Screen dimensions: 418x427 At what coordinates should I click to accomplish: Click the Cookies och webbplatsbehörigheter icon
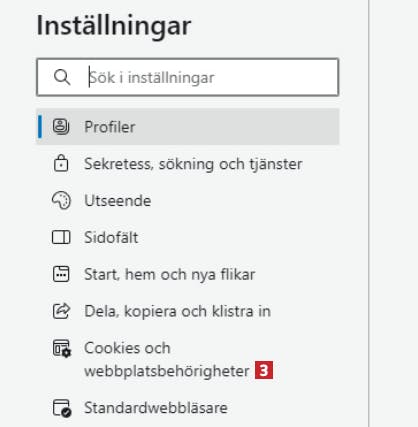pos(62,348)
